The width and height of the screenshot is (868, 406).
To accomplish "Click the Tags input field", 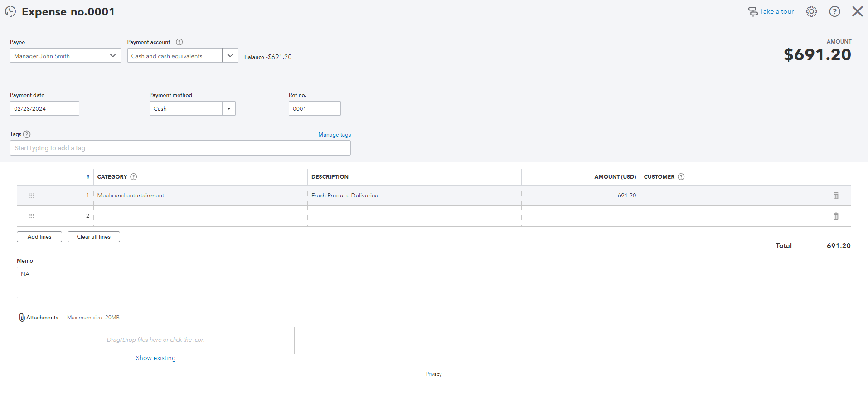I will click(180, 148).
